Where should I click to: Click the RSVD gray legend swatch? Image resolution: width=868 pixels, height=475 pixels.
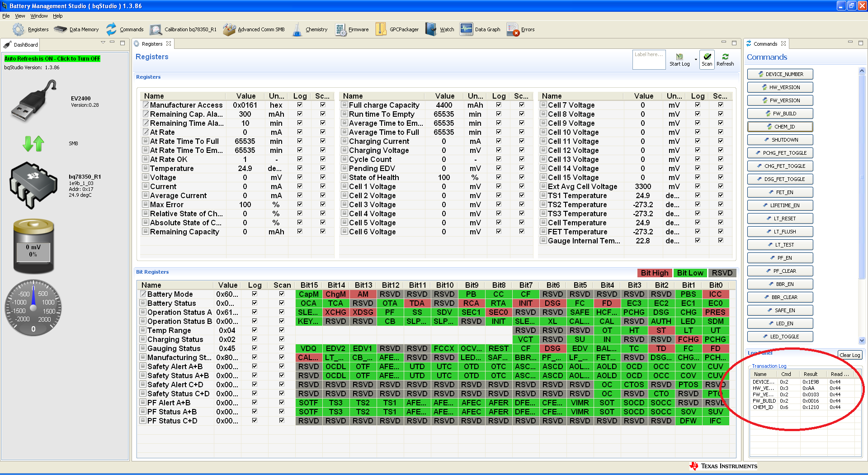(722, 273)
